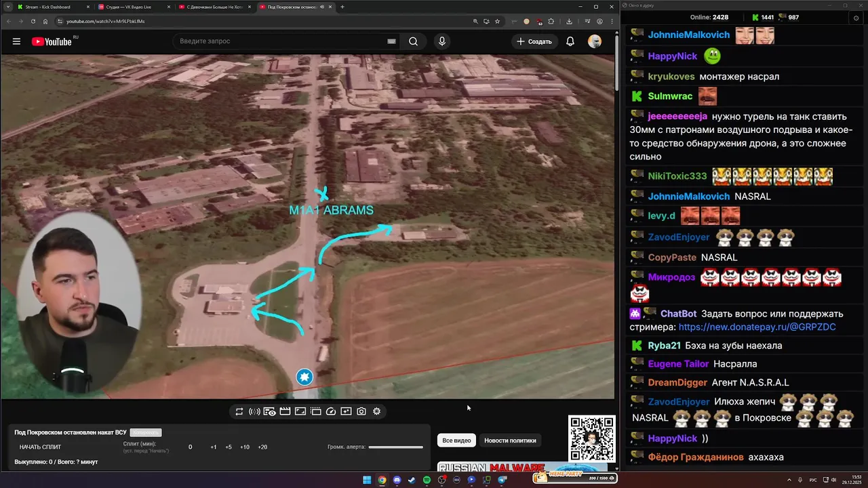Open YouTube notifications bell
Image resolution: width=868 pixels, height=488 pixels.
570,41
